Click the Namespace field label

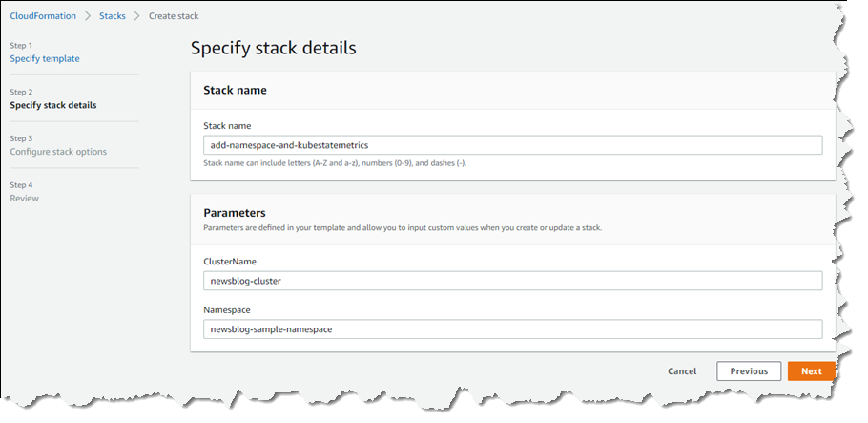(227, 310)
